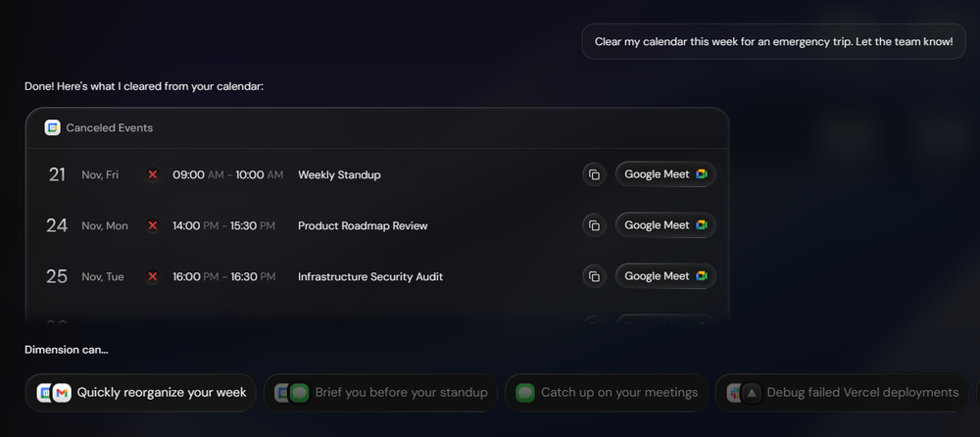This screenshot has height=437, width=980.
Task: Choose Brief you before your standup
Action: coord(401,393)
